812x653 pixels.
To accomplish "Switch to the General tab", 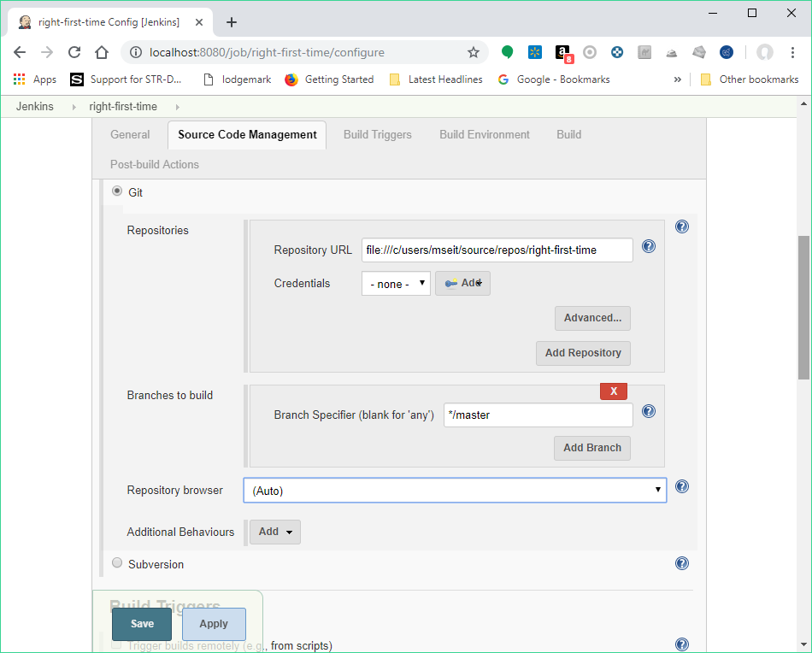I will (130, 135).
